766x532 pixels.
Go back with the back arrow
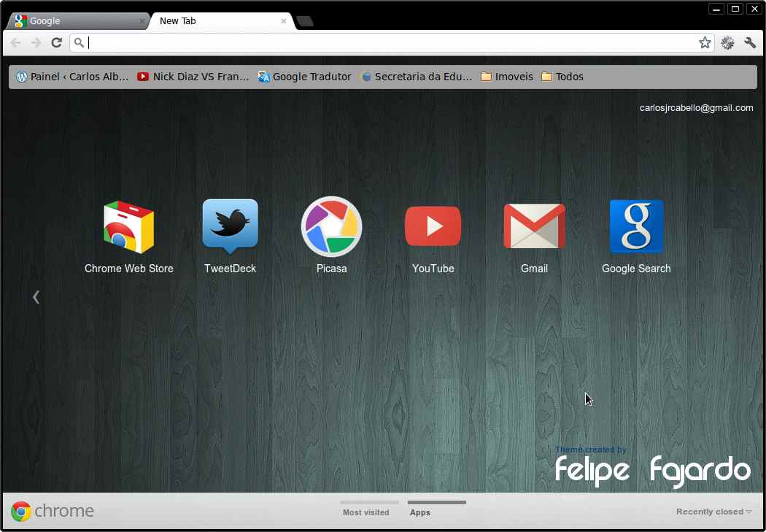(x=15, y=43)
